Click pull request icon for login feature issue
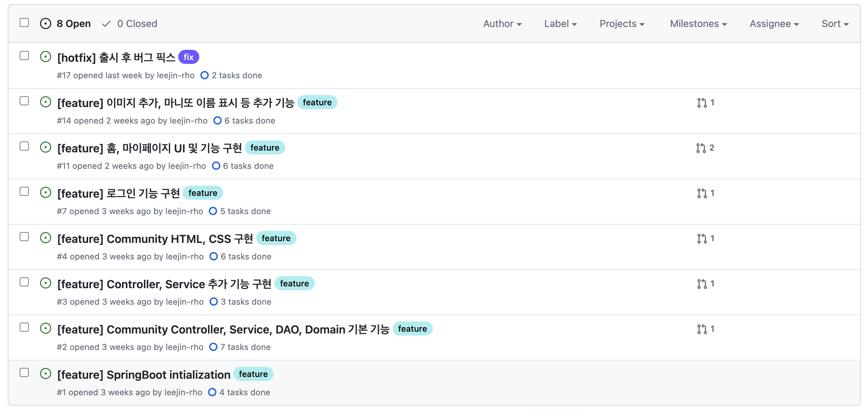 (702, 193)
